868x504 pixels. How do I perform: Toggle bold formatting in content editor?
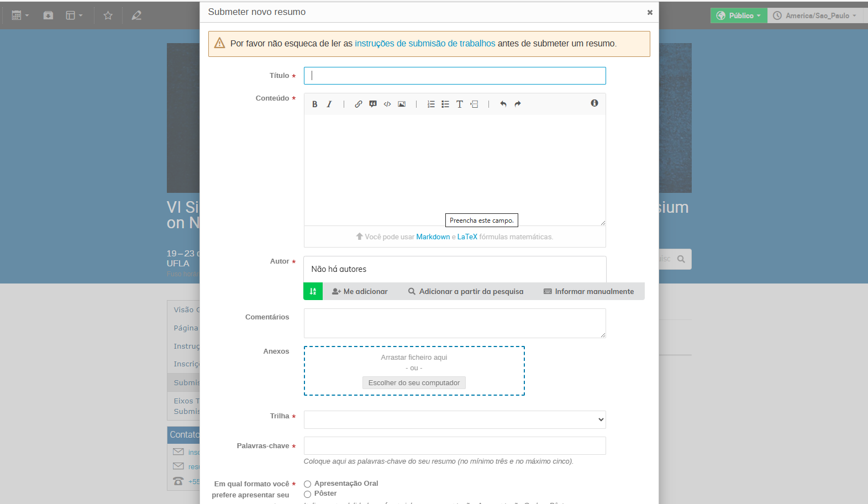pos(314,104)
